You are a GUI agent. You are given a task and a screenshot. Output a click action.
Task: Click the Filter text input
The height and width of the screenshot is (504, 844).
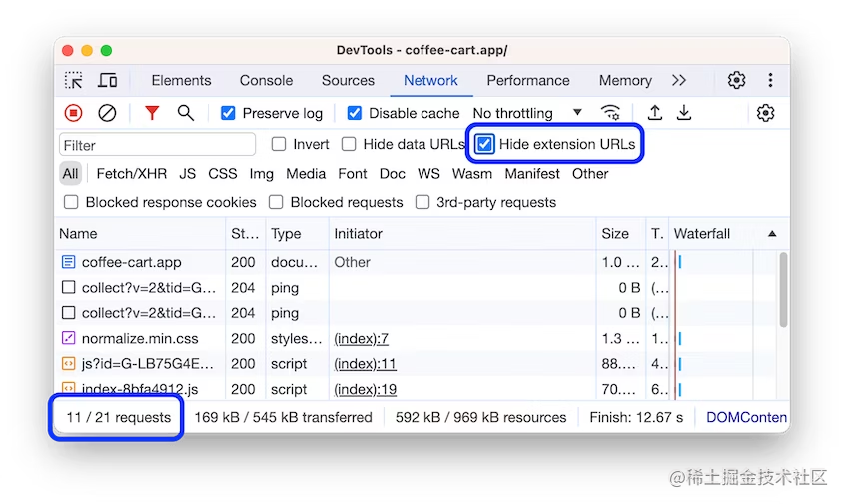coord(157,144)
